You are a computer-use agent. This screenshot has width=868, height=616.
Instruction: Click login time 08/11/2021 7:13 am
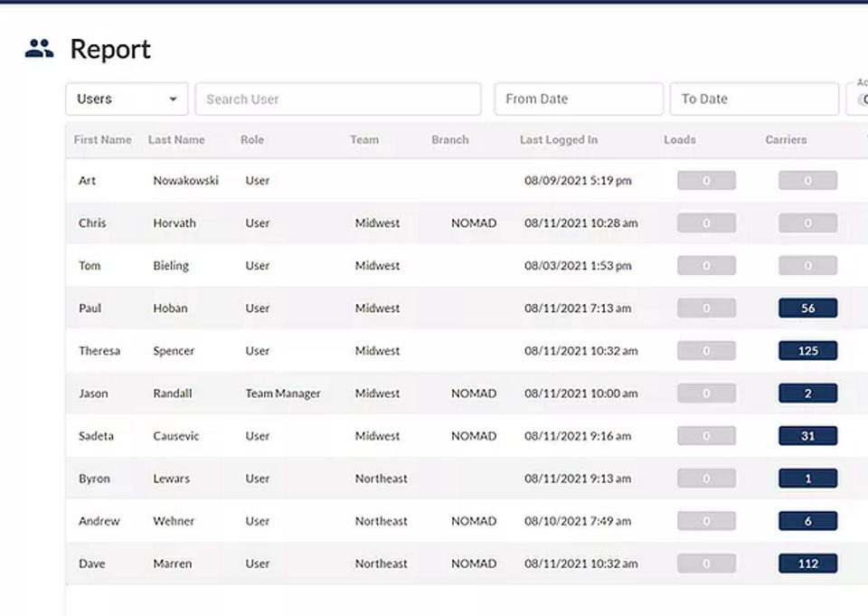pos(578,308)
